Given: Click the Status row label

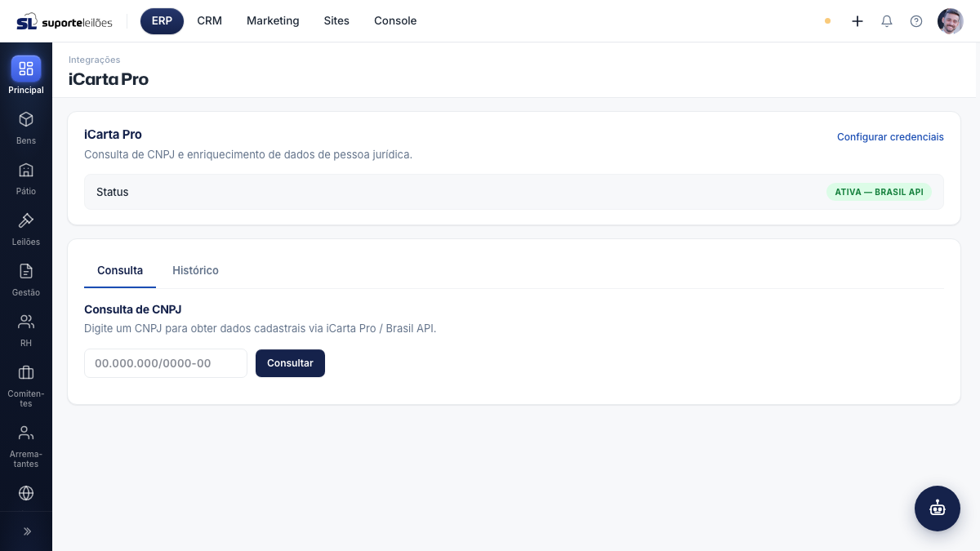Looking at the screenshot, I should (113, 192).
